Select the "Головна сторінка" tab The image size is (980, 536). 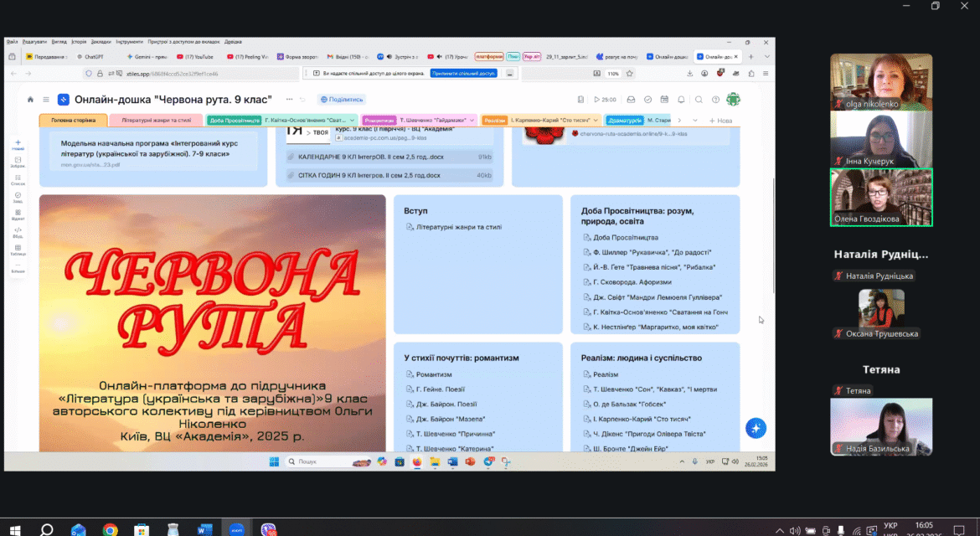tap(73, 120)
